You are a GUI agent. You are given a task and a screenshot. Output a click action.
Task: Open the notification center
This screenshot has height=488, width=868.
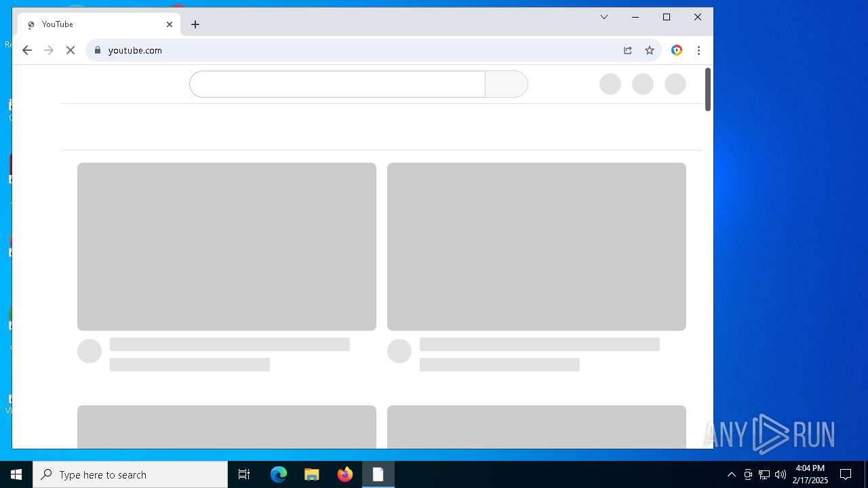click(846, 474)
